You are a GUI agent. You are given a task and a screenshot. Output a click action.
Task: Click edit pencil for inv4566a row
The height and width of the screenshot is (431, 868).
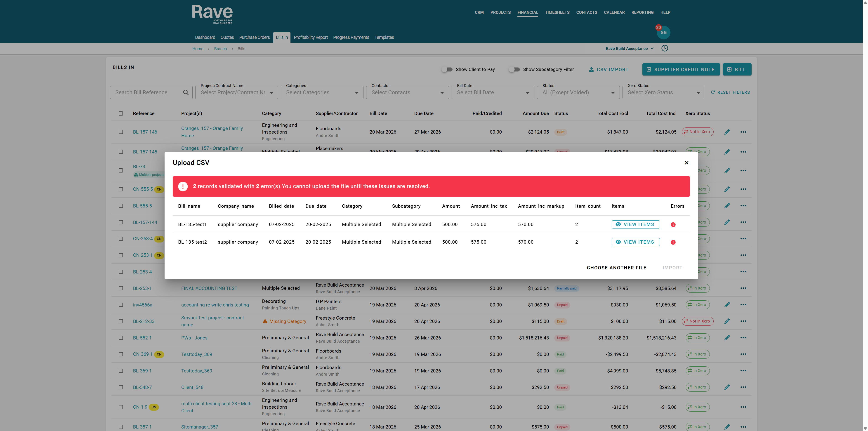tap(727, 305)
